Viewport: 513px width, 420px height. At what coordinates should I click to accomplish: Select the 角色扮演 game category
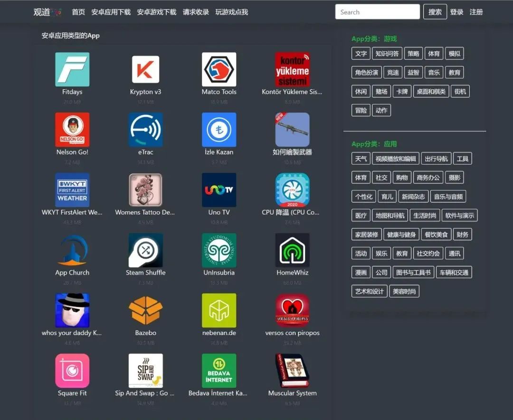[367, 73]
